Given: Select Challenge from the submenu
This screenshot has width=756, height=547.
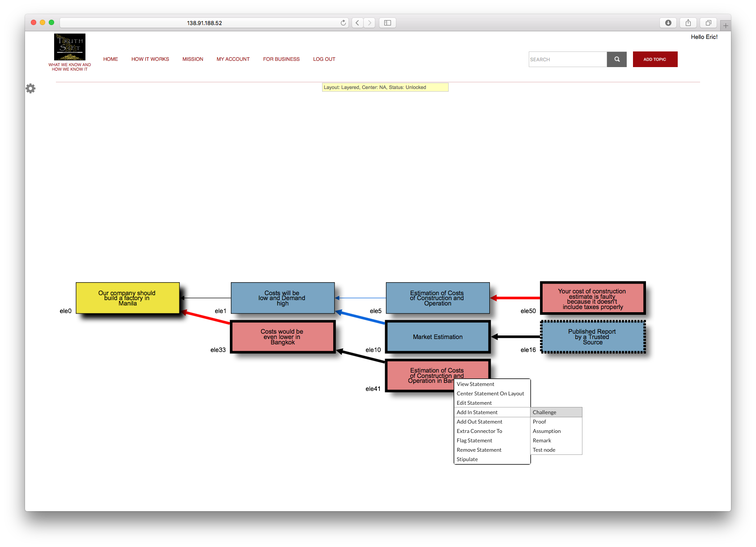Looking at the screenshot, I should coord(544,412).
